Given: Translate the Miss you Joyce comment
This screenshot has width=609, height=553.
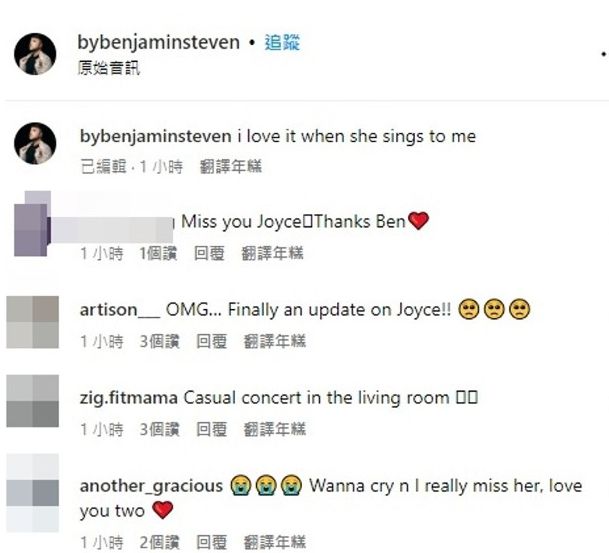Looking at the screenshot, I should (272, 254).
